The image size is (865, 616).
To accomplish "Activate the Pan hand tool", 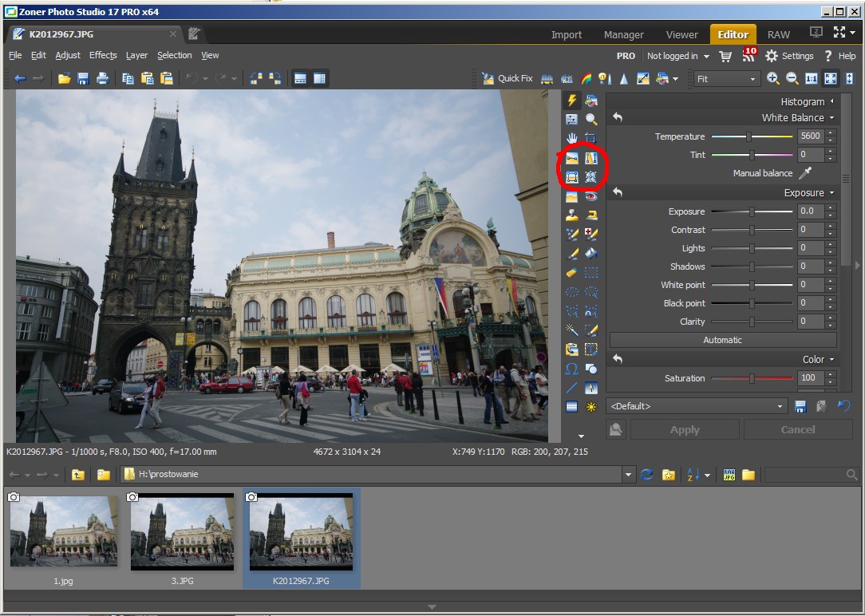I will [x=572, y=138].
